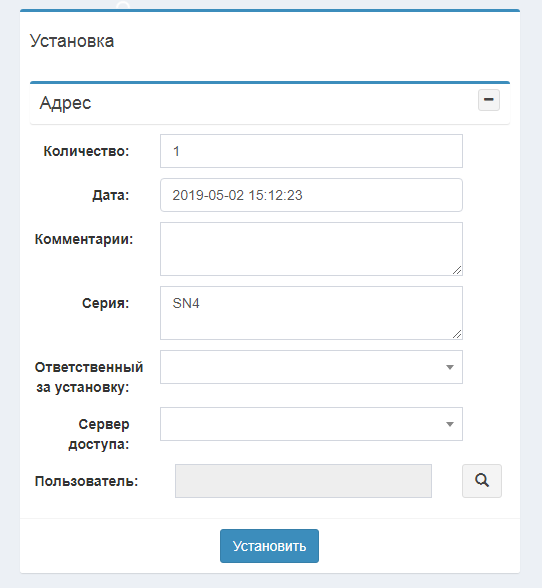Click the arrow of the Сервер доступа select
The height and width of the screenshot is (588, 542).
[x=450, y=424]
